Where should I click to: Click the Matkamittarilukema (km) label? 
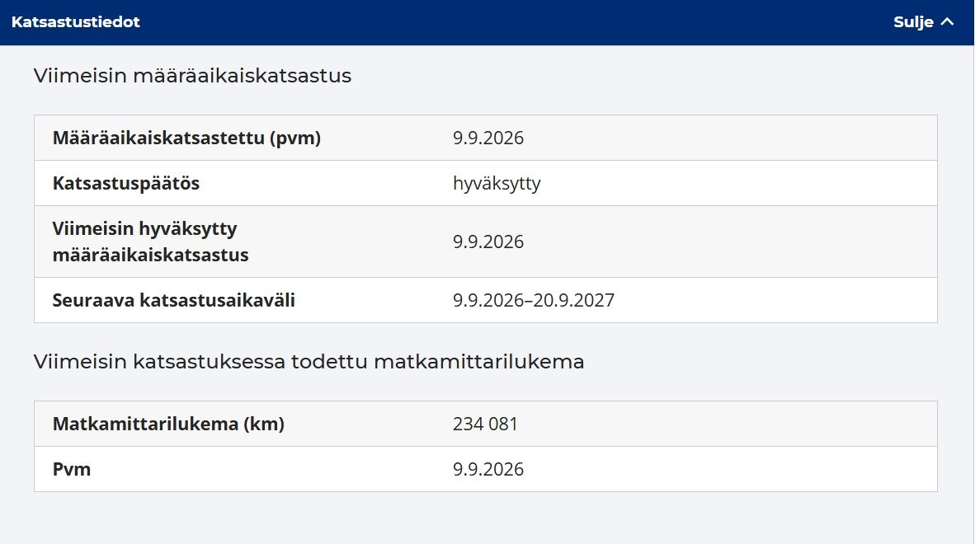coord(168,424)
